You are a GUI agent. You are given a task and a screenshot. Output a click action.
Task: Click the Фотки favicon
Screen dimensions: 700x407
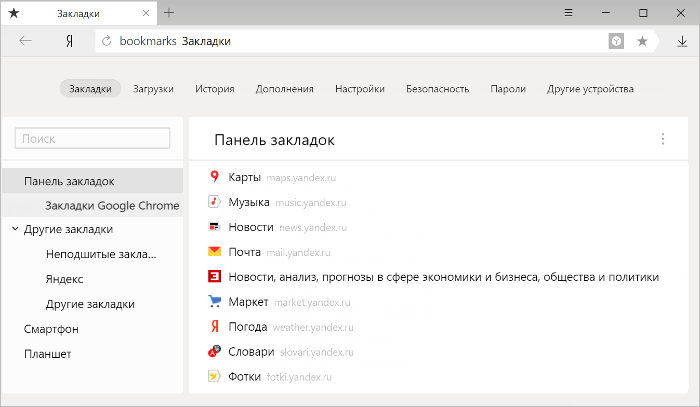tap(214, 376)
